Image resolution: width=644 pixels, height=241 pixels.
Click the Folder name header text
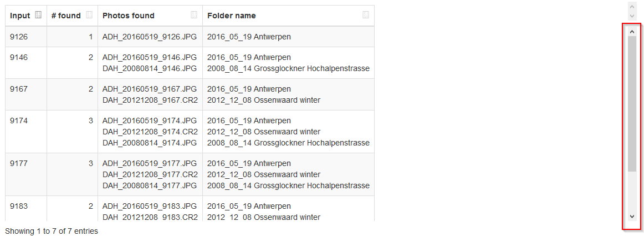pos(232,16)
